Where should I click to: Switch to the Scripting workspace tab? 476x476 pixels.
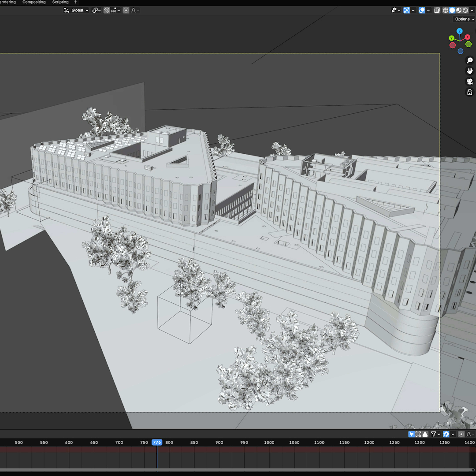pos(60,2)
